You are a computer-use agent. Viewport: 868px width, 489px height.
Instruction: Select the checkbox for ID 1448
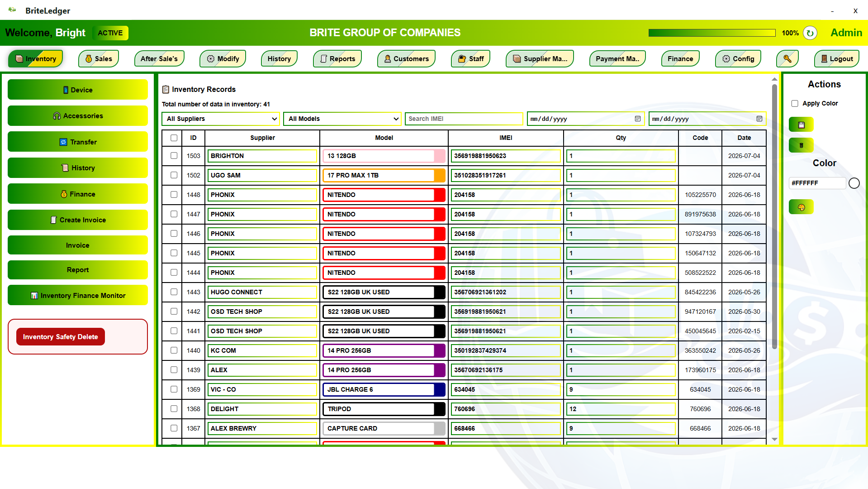click(174, 195)
